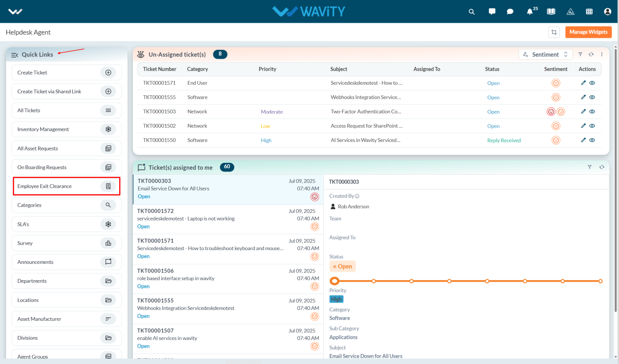
Task: Click the Created By info icon
Action: 357,196
